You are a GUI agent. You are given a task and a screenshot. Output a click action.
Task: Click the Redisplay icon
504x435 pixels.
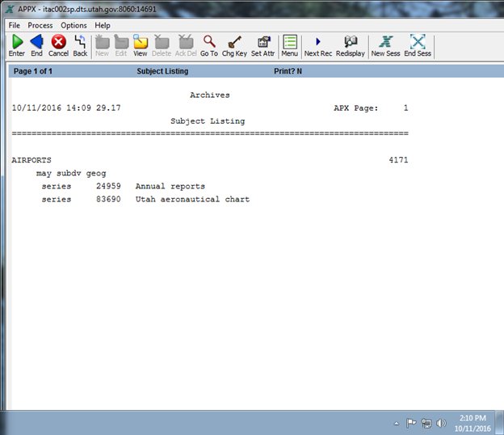pyautogui.click(x=351, y=42)
